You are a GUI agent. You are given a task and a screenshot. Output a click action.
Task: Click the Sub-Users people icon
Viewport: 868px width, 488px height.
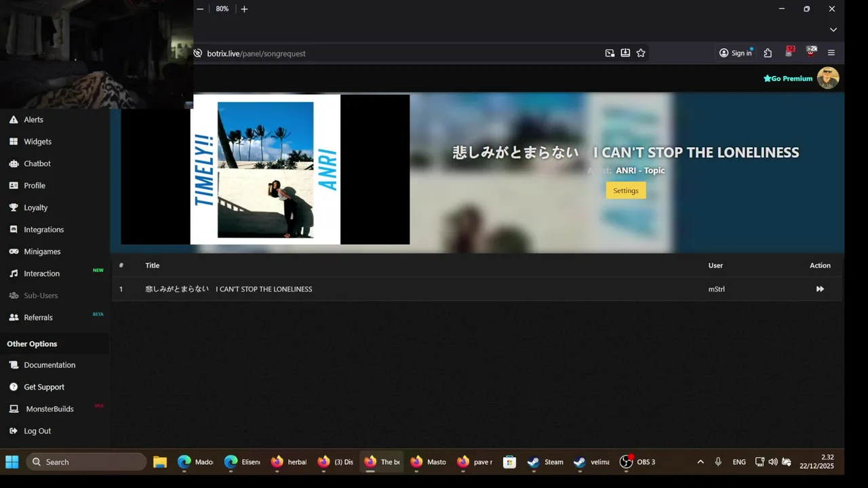click(x=14, y=296)
